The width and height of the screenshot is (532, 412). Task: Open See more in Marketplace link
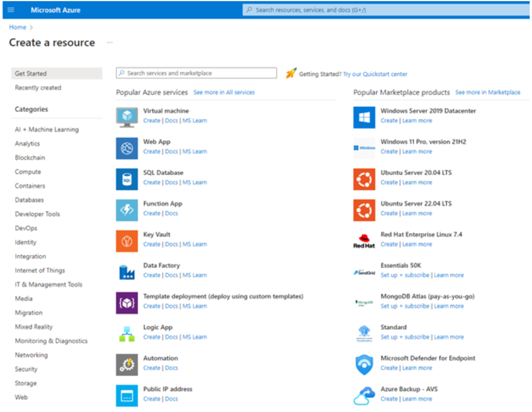pyautogui.click(x=487, y=92)
